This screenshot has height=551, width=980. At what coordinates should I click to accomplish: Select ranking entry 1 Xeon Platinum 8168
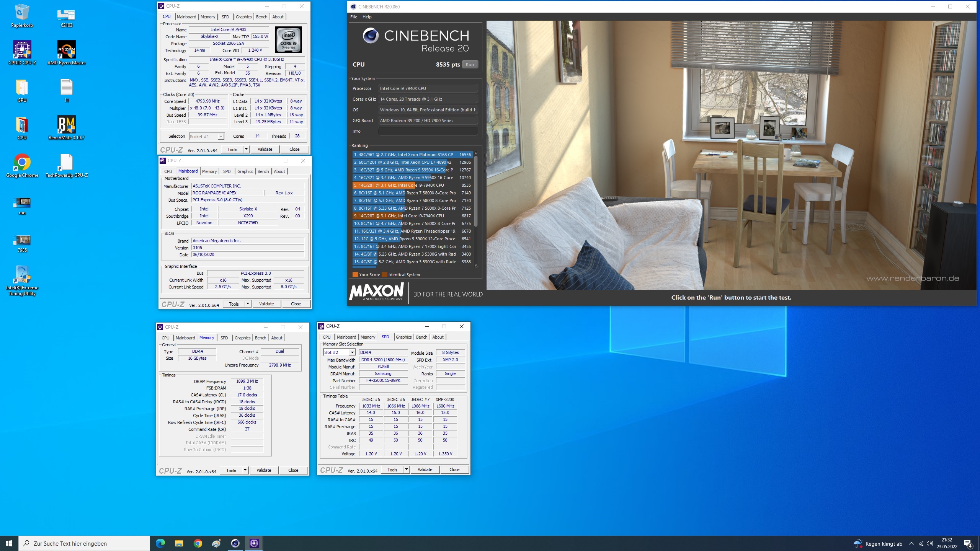click(x=412, y=155)
